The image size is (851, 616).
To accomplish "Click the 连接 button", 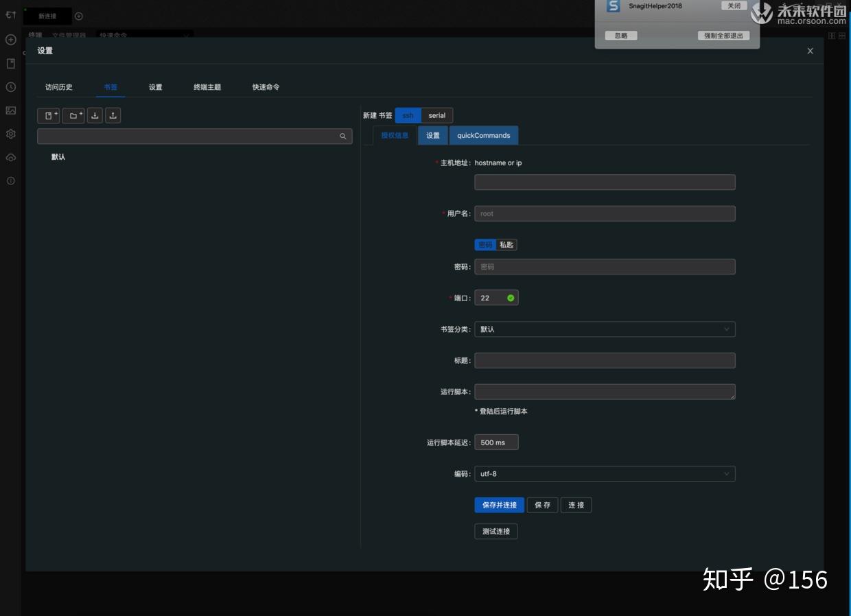I will [576, 505].
